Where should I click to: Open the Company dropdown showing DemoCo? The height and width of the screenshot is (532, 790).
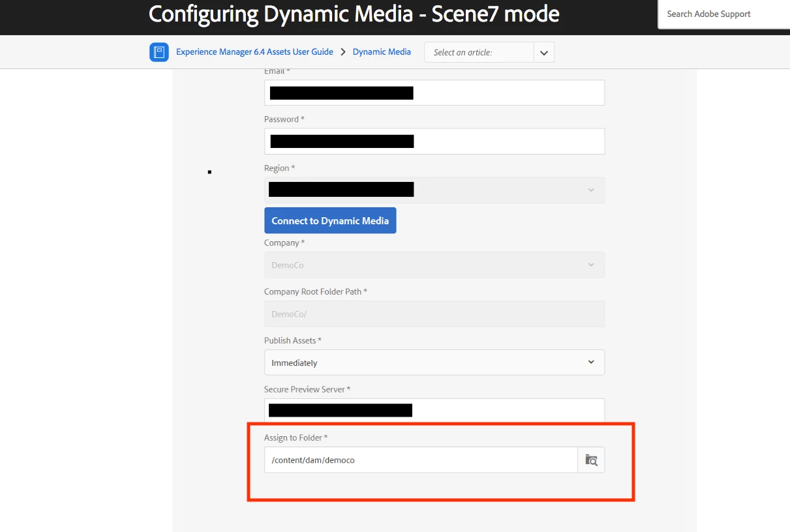point(434,265)
